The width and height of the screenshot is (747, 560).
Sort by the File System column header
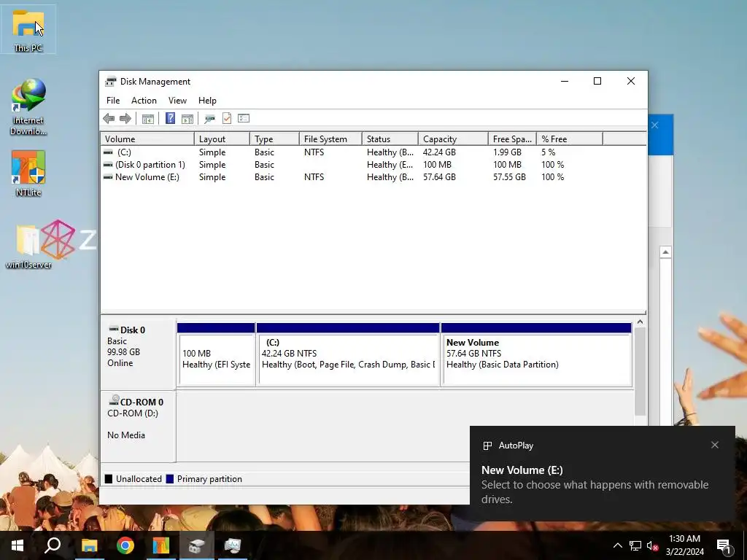tap(330, 139)
